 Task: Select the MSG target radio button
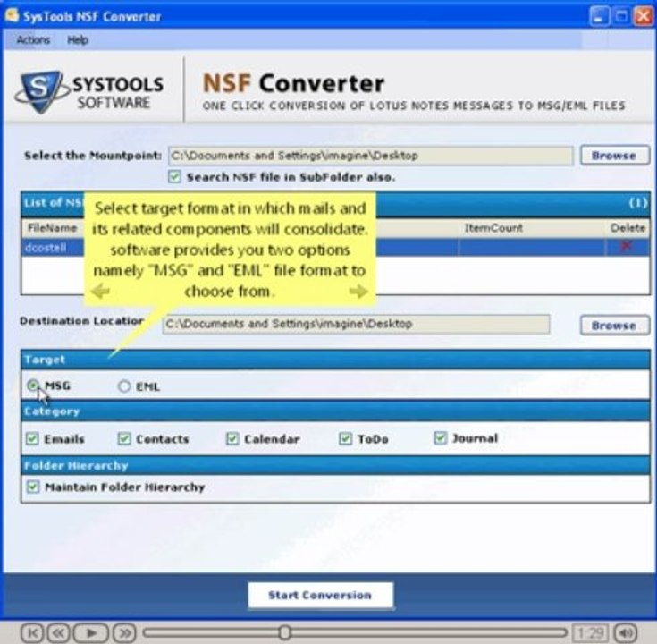click(x=33, y=386)
